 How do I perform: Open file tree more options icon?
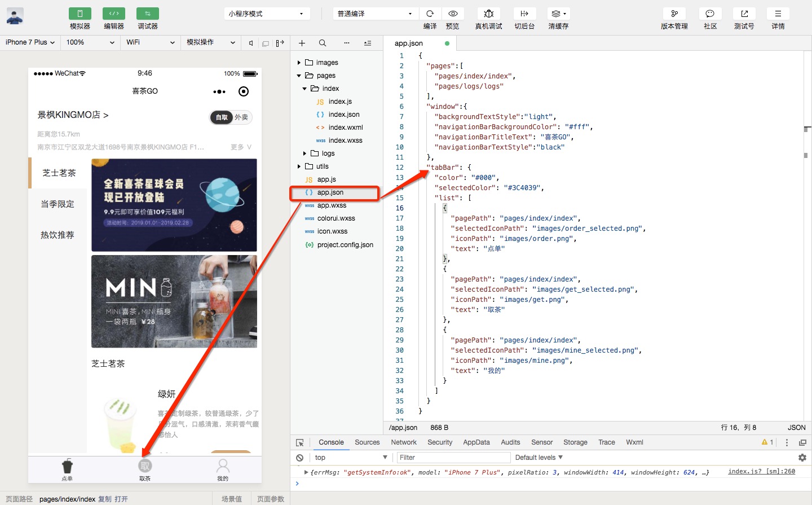(x=347, y=43)
